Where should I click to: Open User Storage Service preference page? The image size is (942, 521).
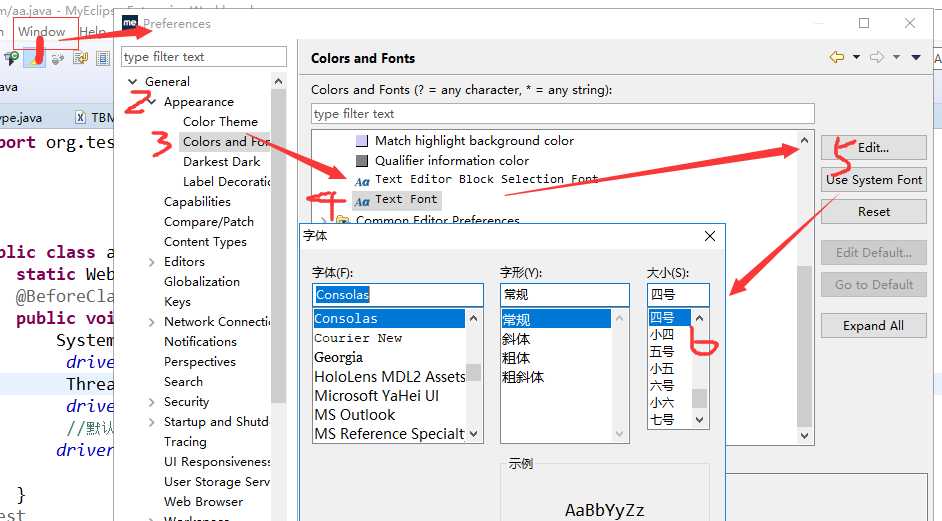point(217,482)
